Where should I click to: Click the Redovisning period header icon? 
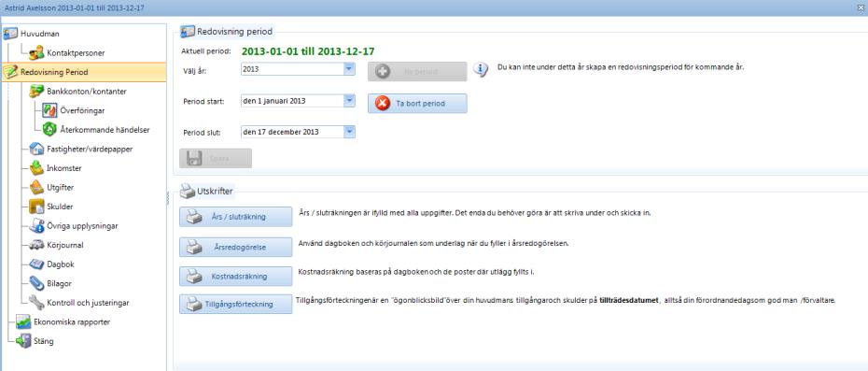click(x=188, y=32)
